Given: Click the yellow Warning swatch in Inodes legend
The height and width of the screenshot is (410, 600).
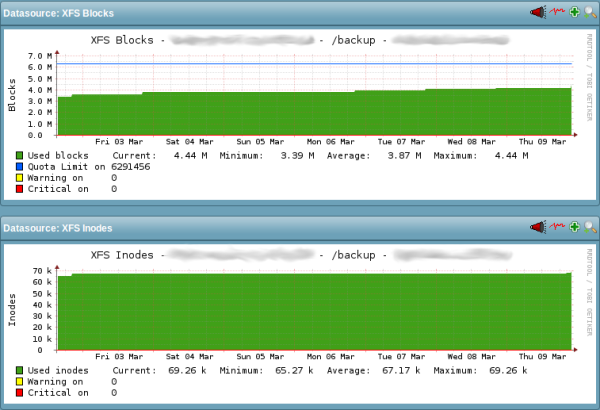Looking at the screenshot, I should 20,381.
